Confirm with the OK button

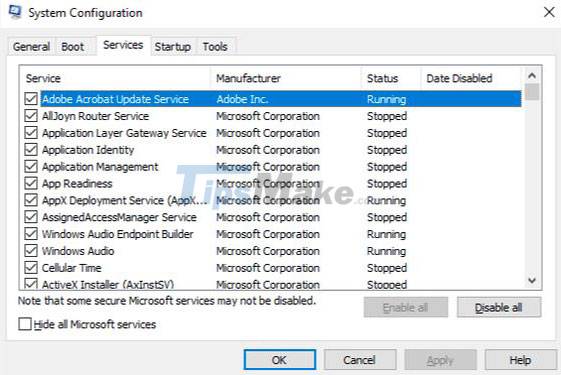coord(280,360)
